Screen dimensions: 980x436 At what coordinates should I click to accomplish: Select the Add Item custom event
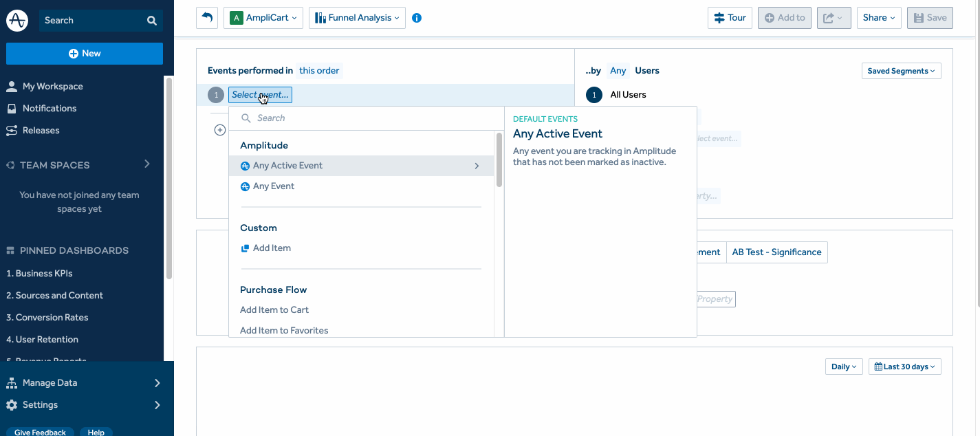coord(361,248)
